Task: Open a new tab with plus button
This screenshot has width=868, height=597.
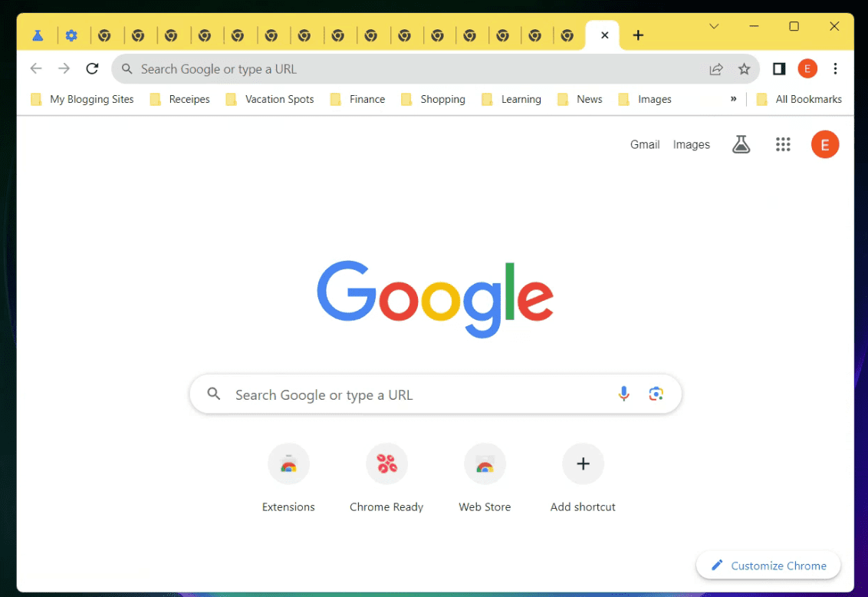Action: (x=638, y=35)
